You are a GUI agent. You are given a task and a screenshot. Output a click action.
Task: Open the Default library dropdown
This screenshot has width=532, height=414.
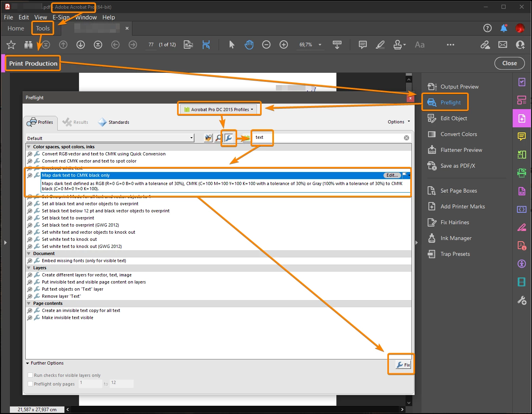tap(110, 138)
